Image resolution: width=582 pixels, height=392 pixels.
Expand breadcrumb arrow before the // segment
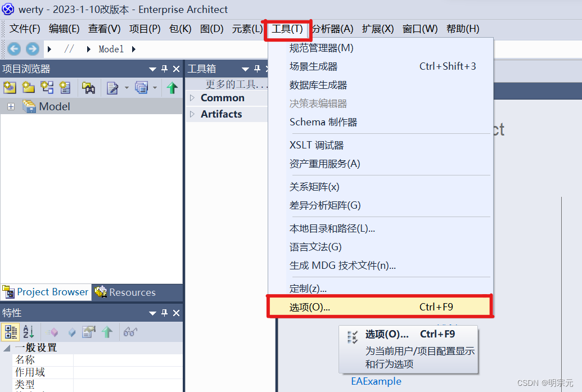click(x=49, y=49)
